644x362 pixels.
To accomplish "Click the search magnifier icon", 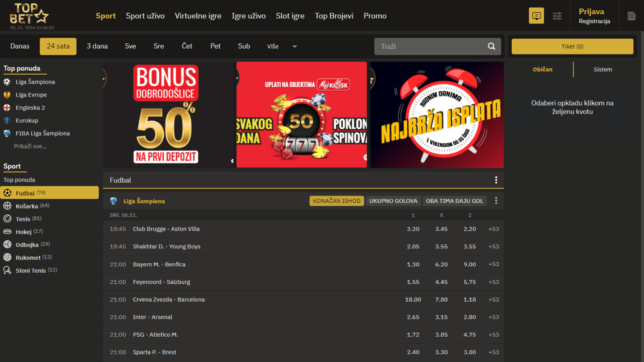I will point(492,46).
